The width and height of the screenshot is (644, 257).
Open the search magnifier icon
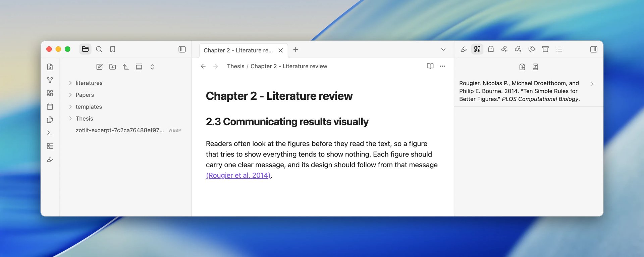point(99,49)
